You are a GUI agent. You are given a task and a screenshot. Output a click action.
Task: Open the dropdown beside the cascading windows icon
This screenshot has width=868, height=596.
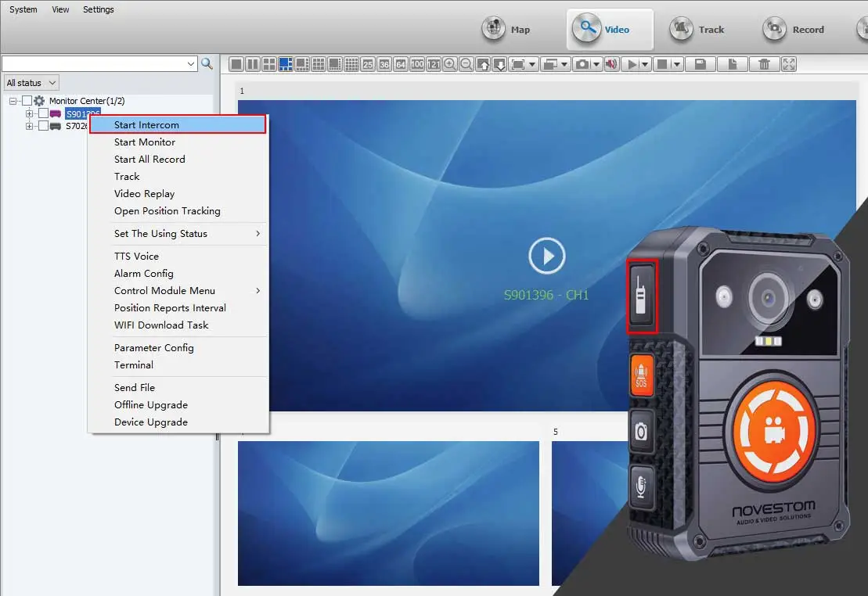(564, 64)
